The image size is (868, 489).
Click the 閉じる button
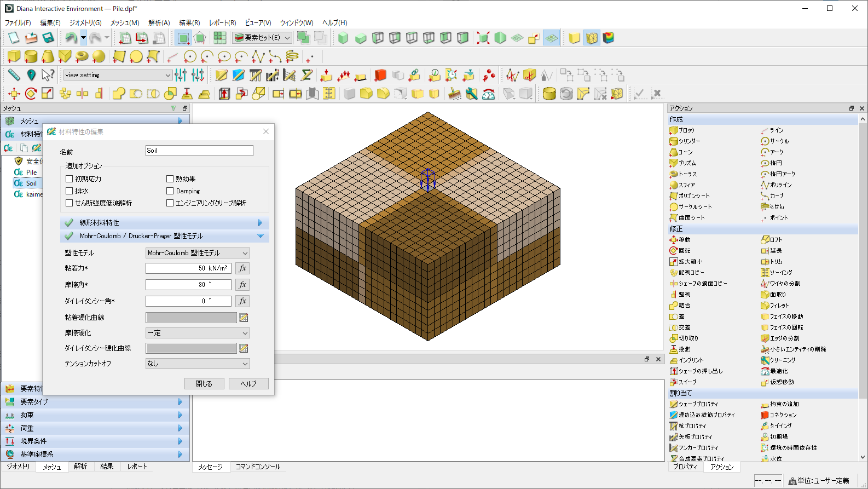204,384
